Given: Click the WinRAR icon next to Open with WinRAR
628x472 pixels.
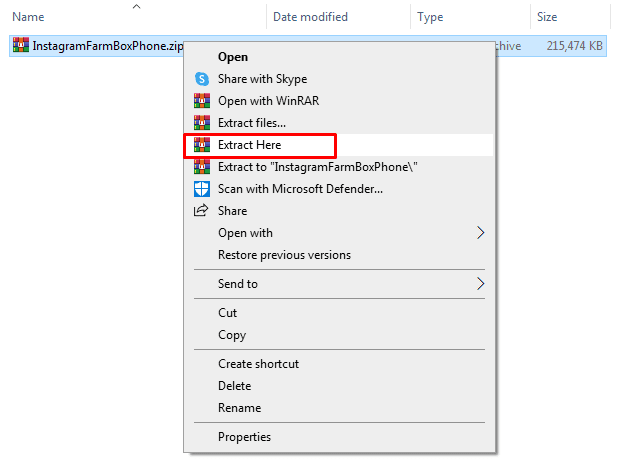Looking at the screenshot, I should pos(201,101).
